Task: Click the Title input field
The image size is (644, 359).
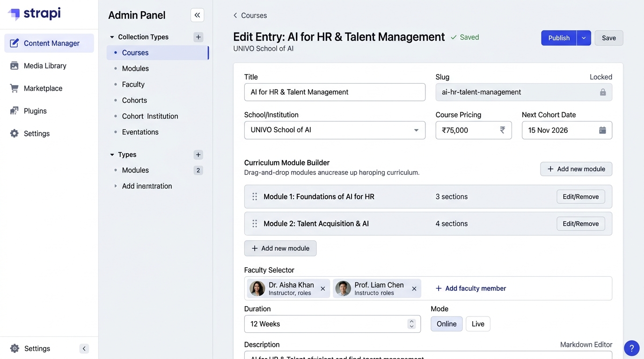Action: [335, 92]
